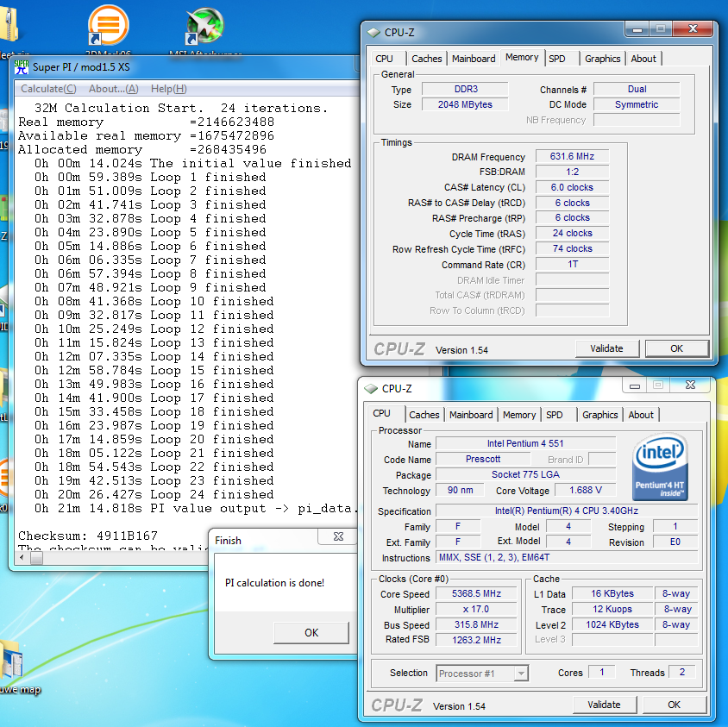Image resolution: width=728 pixels, height=727 pixels.
Task: Click the Code Name Prescott field
Action: [483, 459]
